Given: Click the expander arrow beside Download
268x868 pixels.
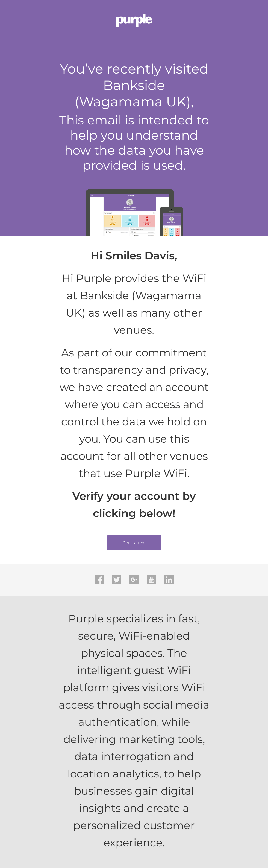Looking at the screenshot, I should pos(155,213).
